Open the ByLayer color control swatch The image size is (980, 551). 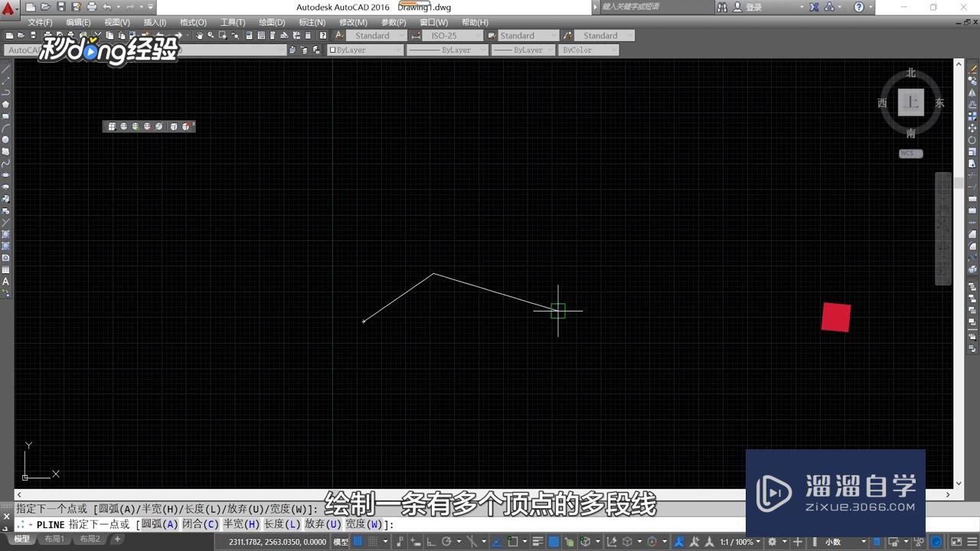pos(365,50)
